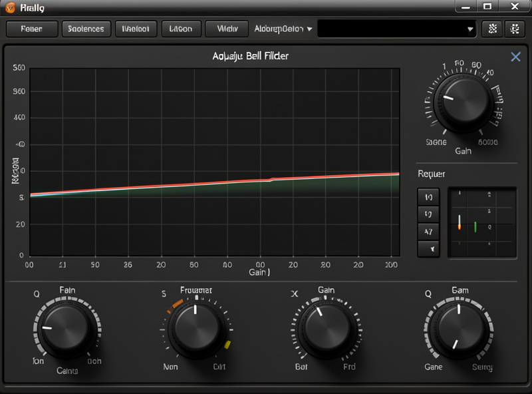532x394 pixels.
Task: Expand the AldorepGelon dropdown menu
Action: pos(283,29)
